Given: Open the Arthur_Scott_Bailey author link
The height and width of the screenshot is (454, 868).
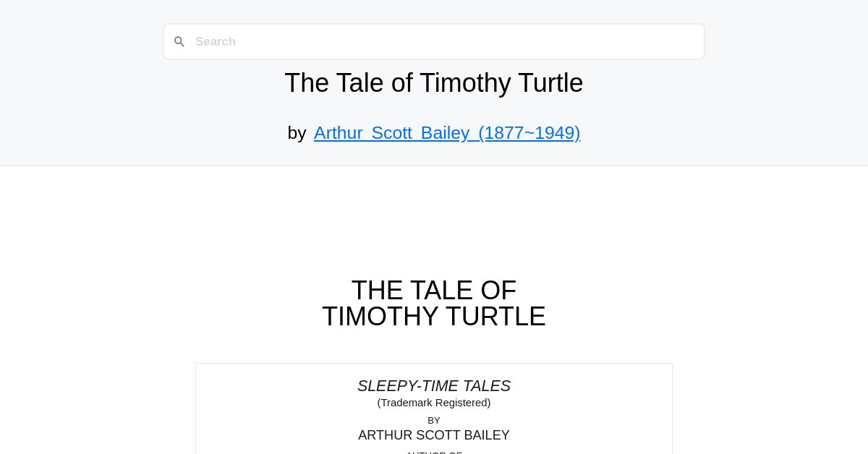Looking at the screenshot, I should (x=447, y=133).
